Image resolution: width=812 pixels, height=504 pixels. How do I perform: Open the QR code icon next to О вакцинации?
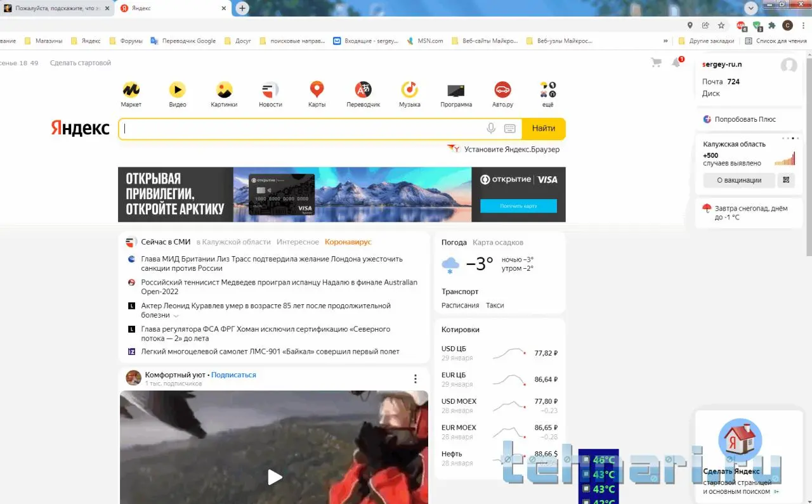(787, 180)
